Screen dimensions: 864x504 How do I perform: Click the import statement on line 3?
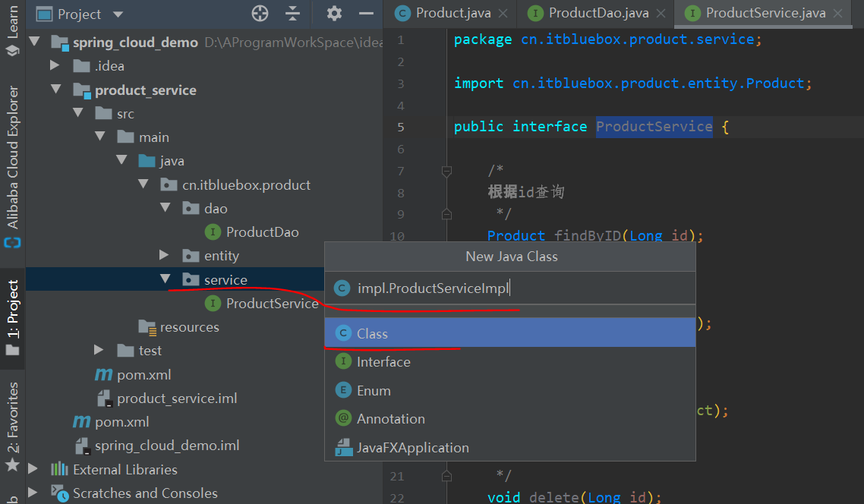632,83
